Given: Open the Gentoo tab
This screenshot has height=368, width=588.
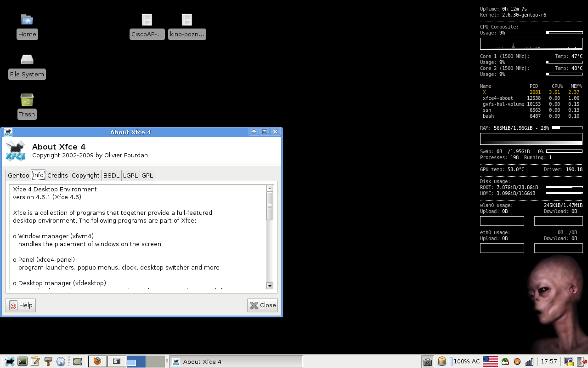Looking at the screenshot, I should (18, 175).
